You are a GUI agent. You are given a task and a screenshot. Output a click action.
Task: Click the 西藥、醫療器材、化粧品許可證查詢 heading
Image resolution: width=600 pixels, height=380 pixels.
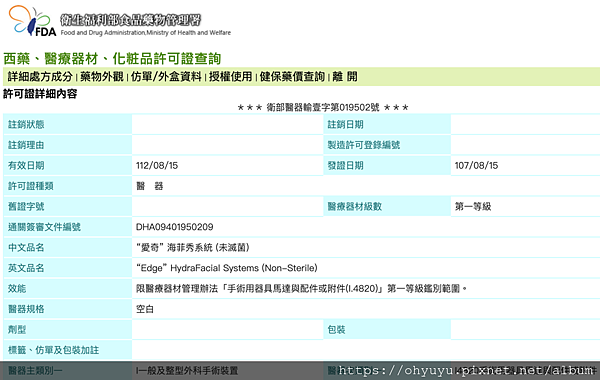pyautogui.click(x=112, y=59)
